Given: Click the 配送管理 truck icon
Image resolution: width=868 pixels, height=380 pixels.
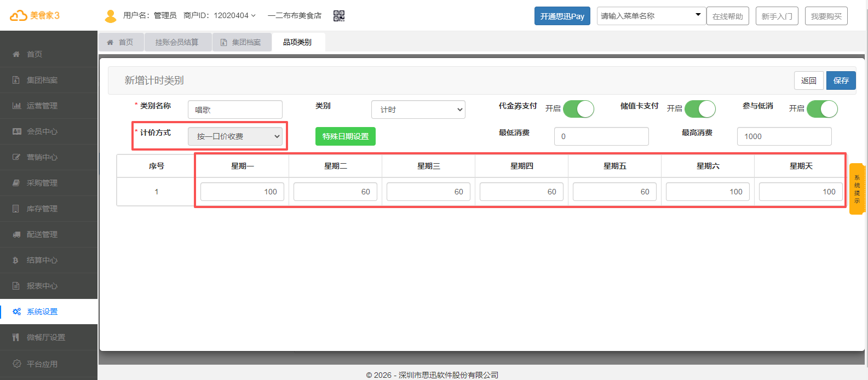Looking at the screenshot, I should pos(16,234).
